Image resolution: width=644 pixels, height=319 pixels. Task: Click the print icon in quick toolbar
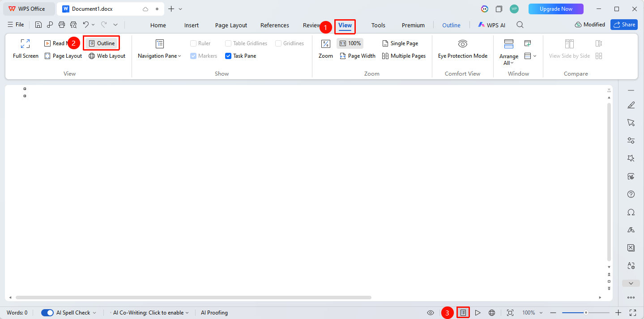[x=62, y=25]
